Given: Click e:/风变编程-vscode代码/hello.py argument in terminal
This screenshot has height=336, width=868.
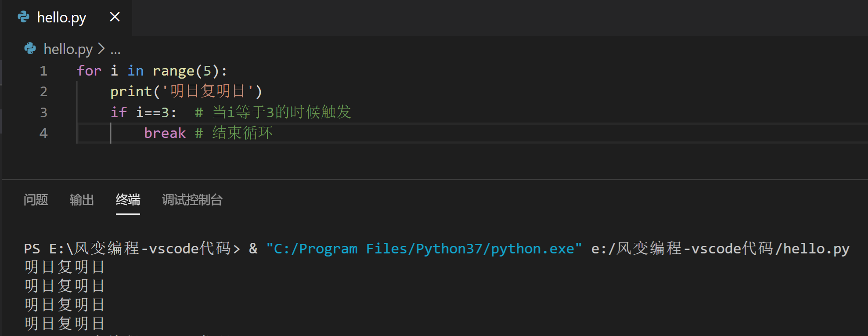Looking at the screenshot, I should coord(720,249).
